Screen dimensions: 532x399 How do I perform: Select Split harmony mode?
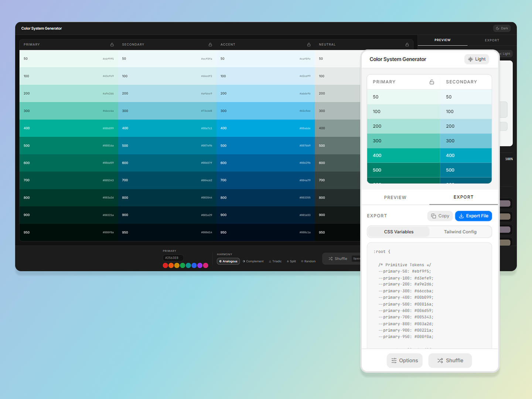click(x=291, y=261)
